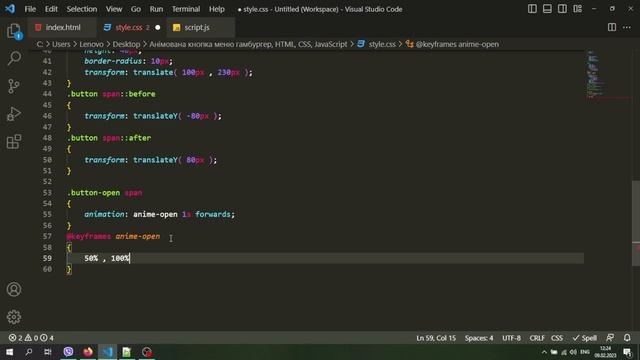Open the Explorer view in activity bar
Image resolution: width=640 pixels, height=360 pixels.
point(14,31)
